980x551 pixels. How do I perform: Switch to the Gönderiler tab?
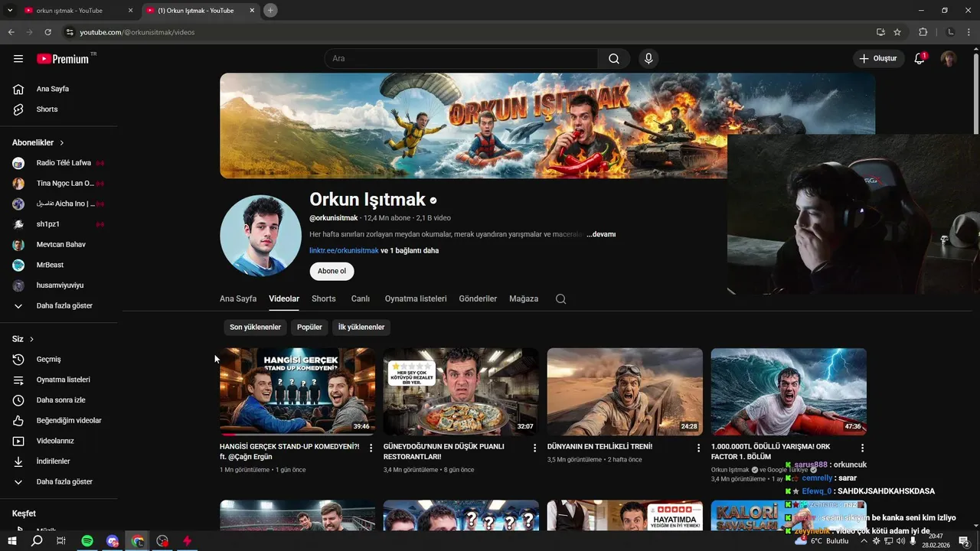pyautogui.click(x=478, y=299)
